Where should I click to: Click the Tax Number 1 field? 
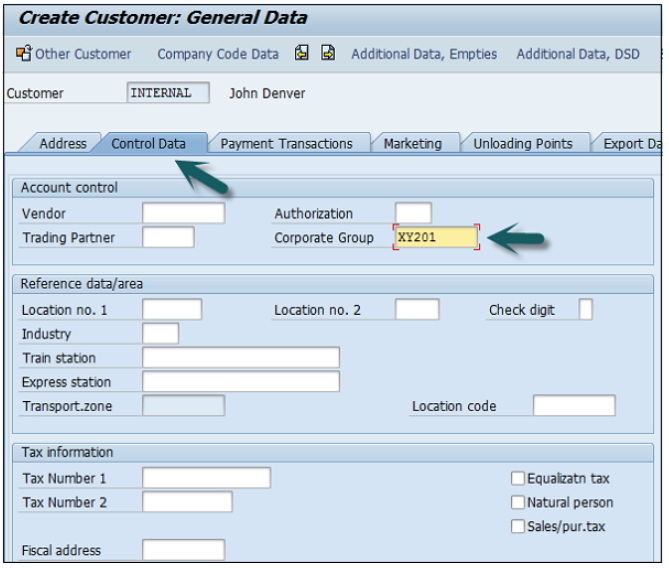206,478
